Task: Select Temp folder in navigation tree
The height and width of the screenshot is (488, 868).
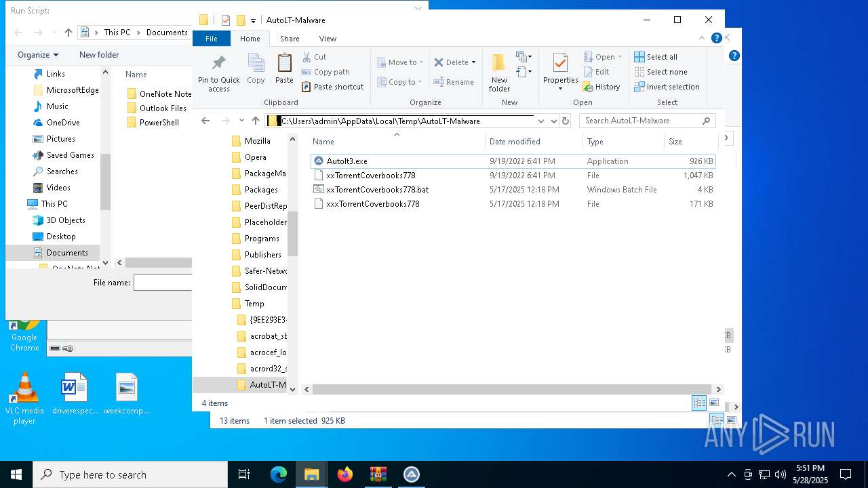Action: pyautogui.click(x=254, y=304)
